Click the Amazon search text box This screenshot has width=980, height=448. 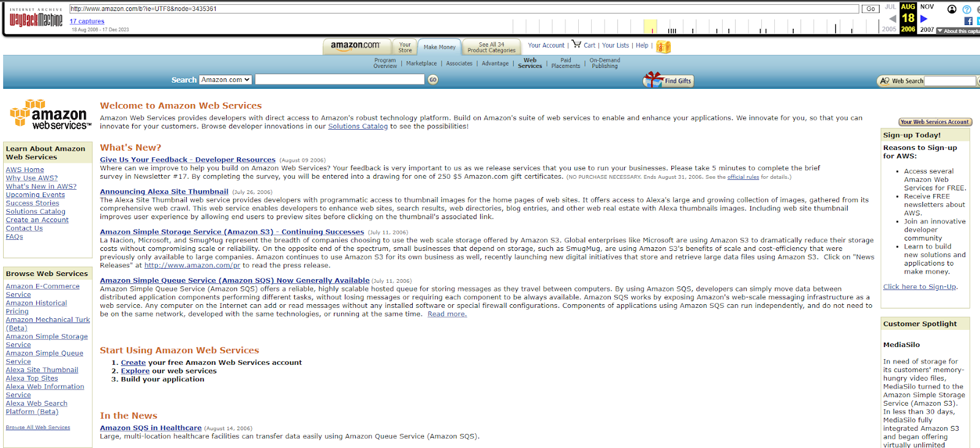(x=339, y=80)
